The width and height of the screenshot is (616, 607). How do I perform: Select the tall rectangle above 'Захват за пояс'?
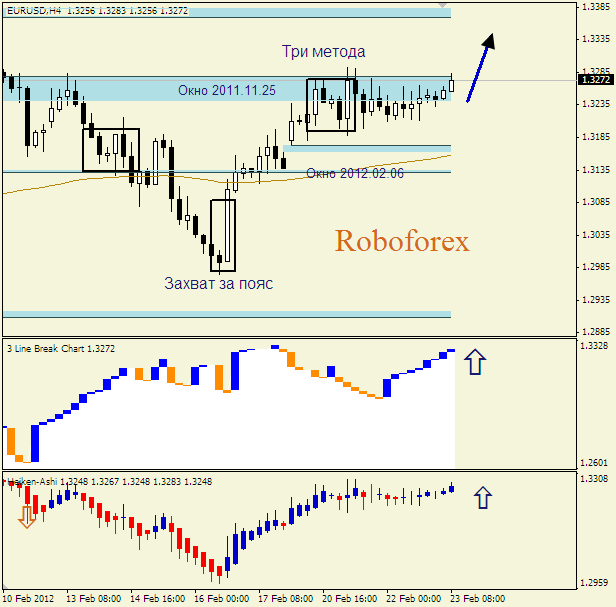[x=223, y=235]
